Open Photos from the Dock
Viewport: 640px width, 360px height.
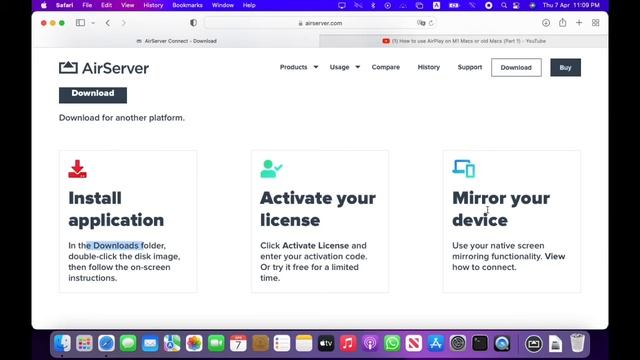(194, 343)
